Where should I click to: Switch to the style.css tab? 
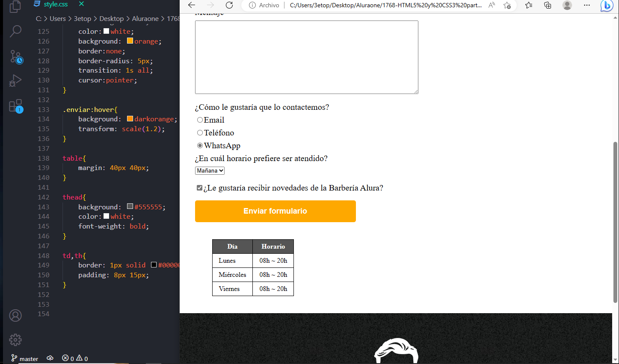click(56, 4)
